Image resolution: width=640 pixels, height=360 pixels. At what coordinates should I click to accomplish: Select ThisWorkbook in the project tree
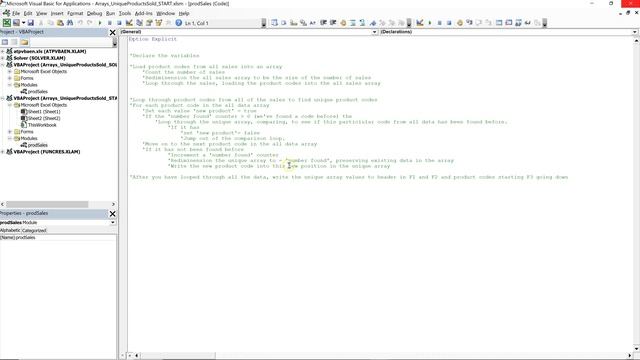click(x=38, y=125)
